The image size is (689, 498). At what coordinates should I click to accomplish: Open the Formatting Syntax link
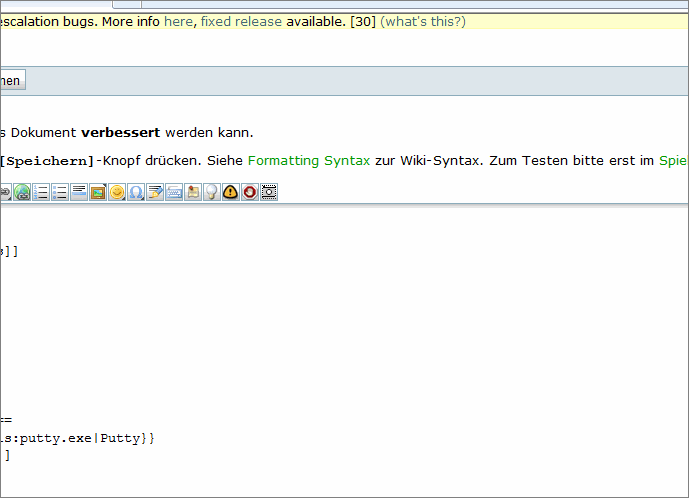tap(309, 160)
